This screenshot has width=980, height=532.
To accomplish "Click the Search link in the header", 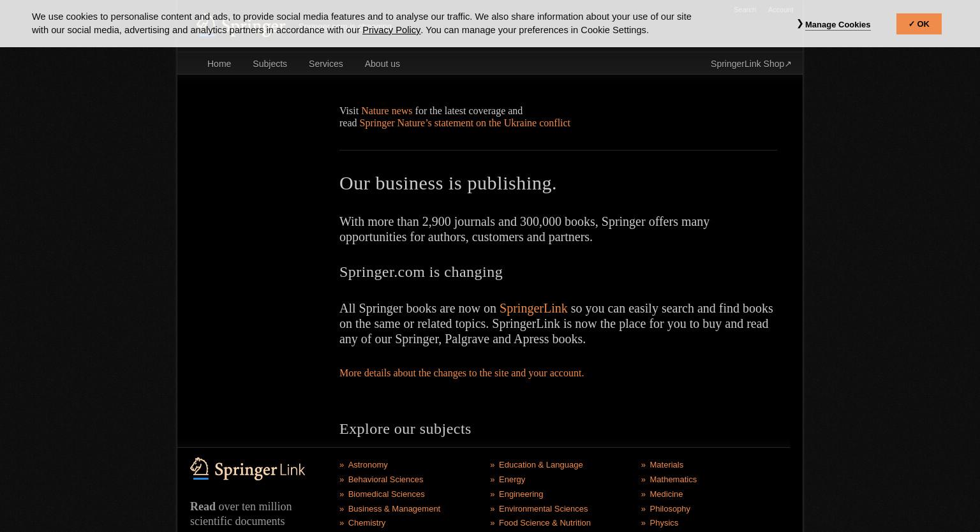I will click(745, 10).
